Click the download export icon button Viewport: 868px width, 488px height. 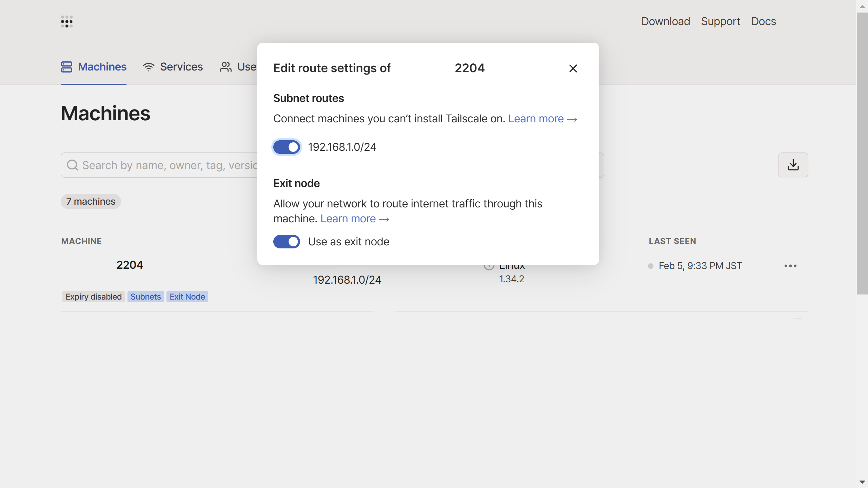point(793,165)
